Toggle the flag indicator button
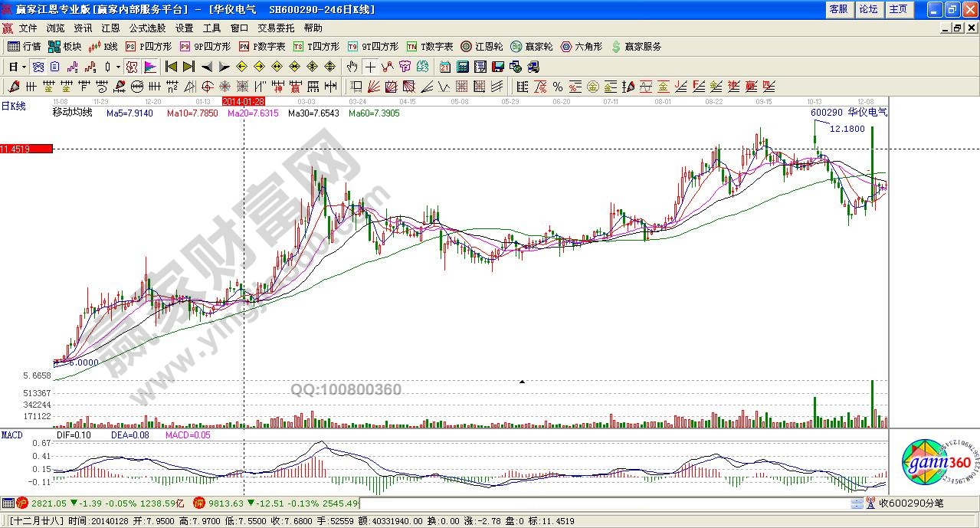 tap(150, 67)
